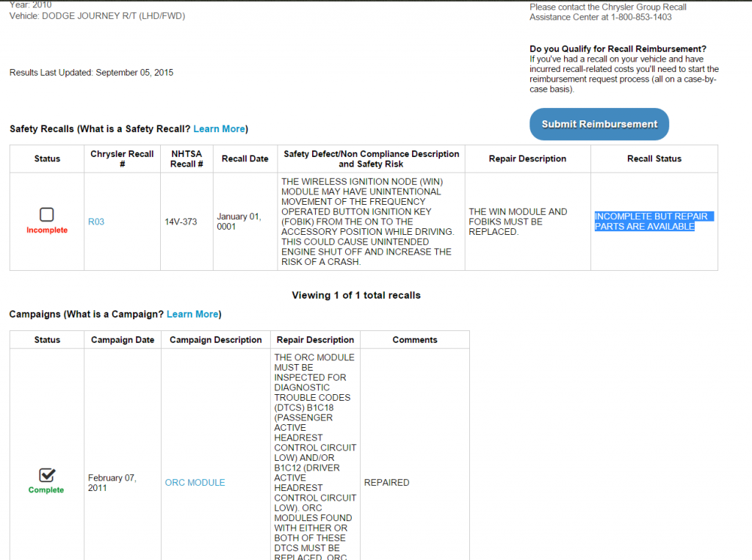Click the Recall Date column header
This screenshot has width=752, height=560.
245,159
